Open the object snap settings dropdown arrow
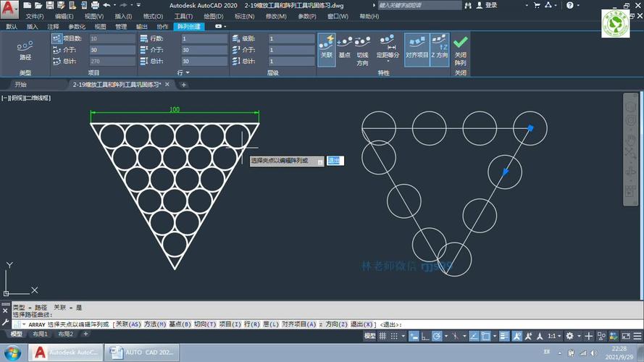The width and height of the screenshot is (644, 362). pos(495,336)
